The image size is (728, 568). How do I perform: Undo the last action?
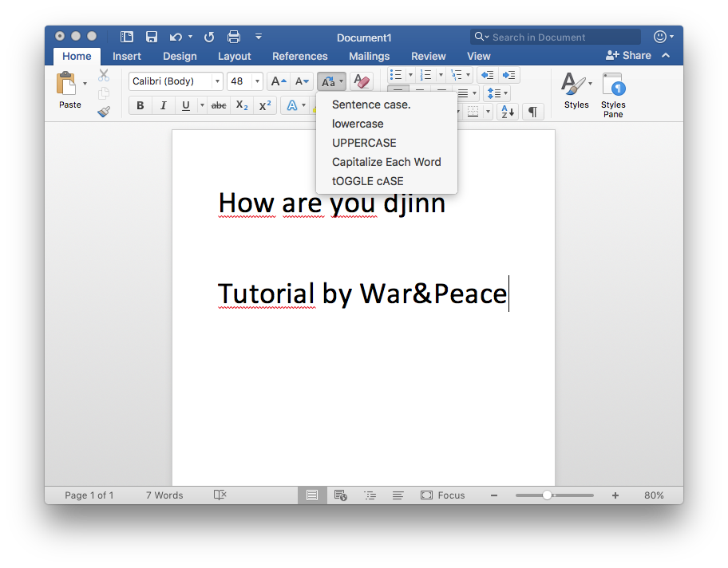point(176,37)
